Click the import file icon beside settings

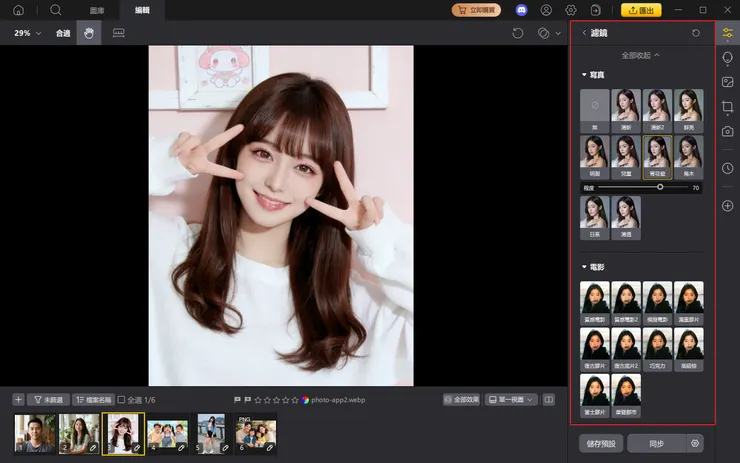click(x=596, y=10)
